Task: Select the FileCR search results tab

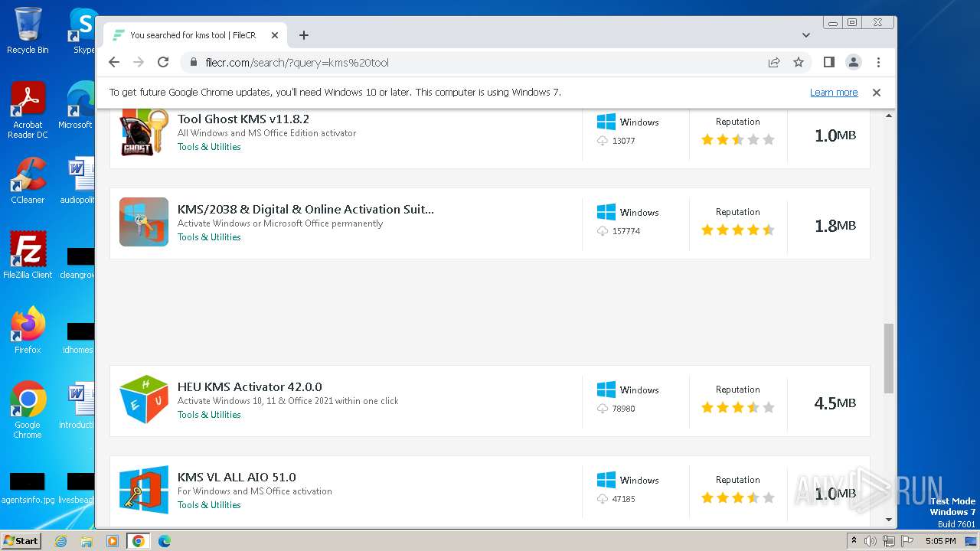Action: click(193, 35)
